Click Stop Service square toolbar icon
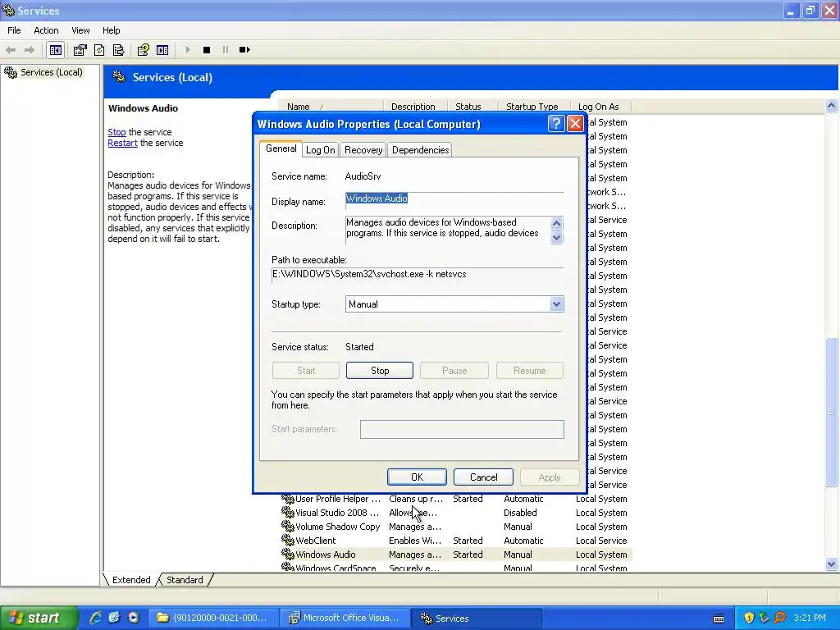Screen dimensions: 840x630 click(207, 50)
